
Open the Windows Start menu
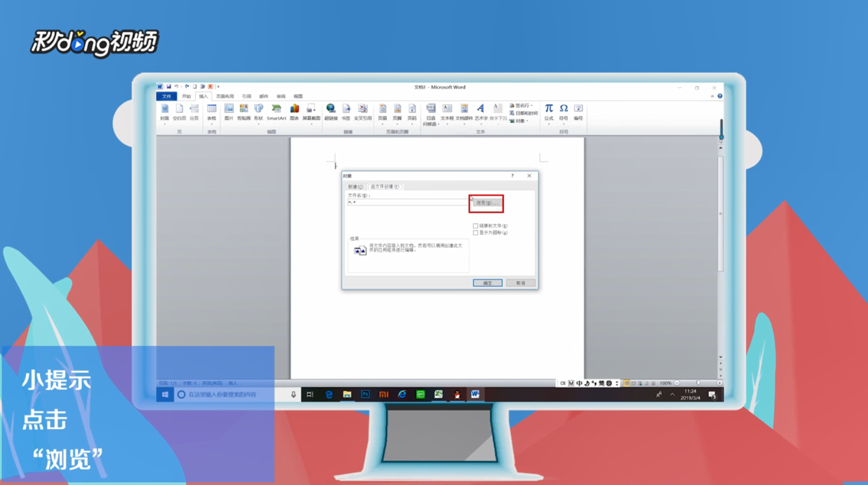pos(165,394)
